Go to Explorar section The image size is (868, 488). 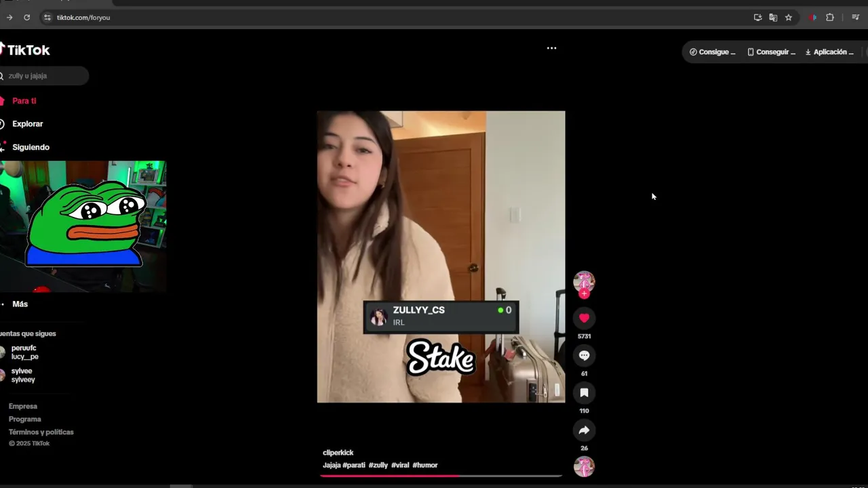pyautogui.click(x=28, y=124)
